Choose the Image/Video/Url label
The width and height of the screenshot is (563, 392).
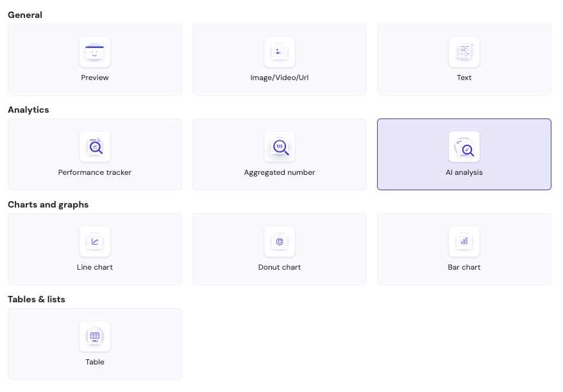[280, 78]
